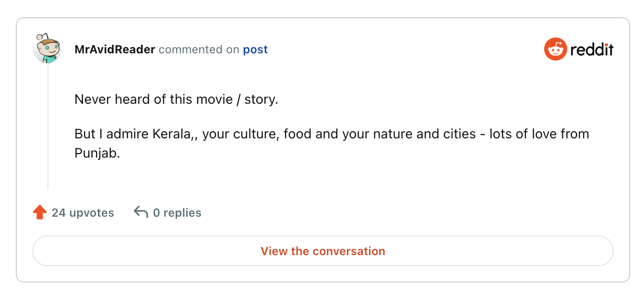This screenshot has width=644, height=295.
Task: Click the black reddit wordmark text
Action: click(592, 49)
